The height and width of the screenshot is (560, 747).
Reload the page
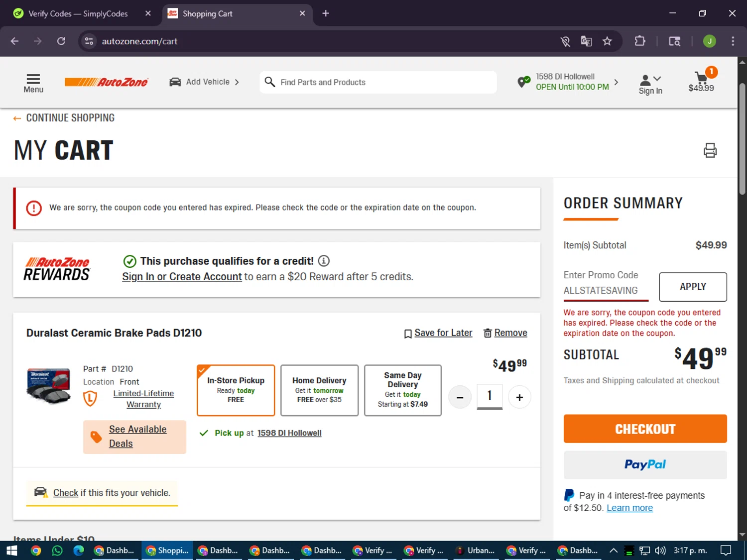[61, 41]
